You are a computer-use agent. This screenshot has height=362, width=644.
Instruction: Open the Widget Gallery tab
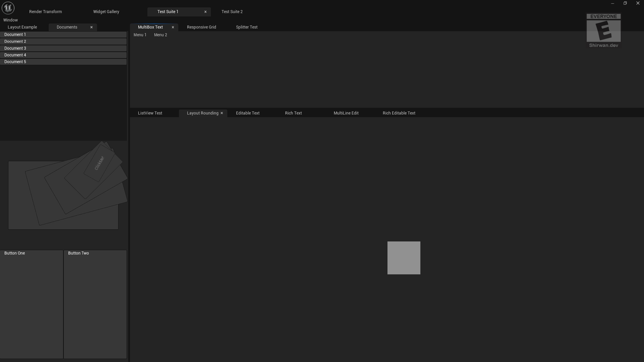click(x=106, y=12)
